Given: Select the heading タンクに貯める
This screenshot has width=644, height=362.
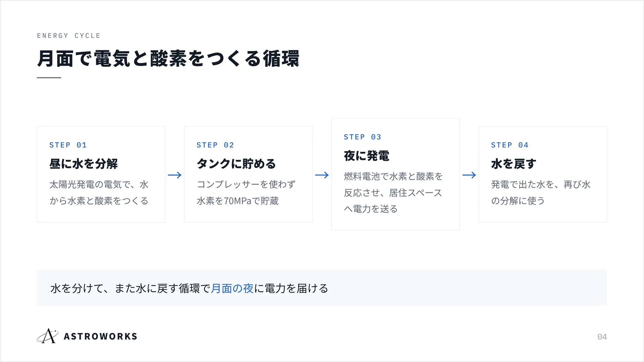Looking at the screenshot, I should pos(236,164).
